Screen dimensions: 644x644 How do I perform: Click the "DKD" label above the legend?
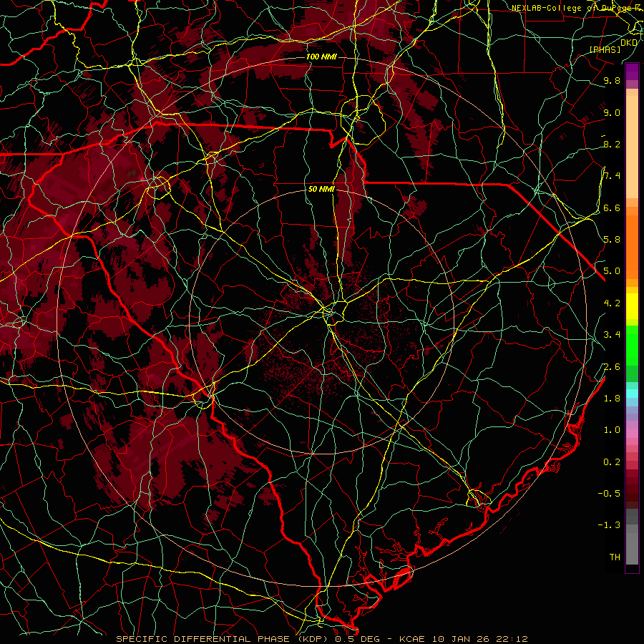pos(628,42)
